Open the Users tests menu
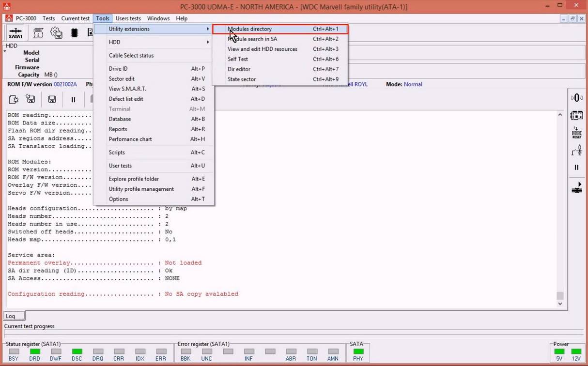This screenshot has width=588, height=366. click(x=128, y=18)
